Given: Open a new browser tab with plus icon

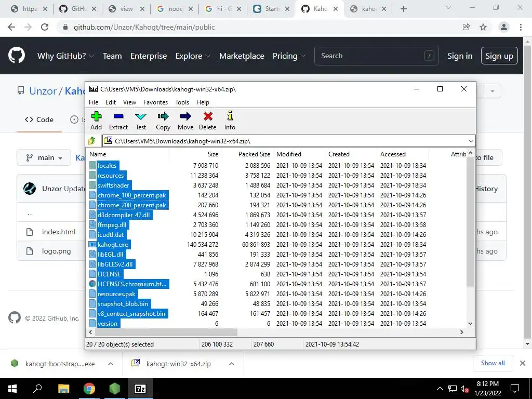Looking at the screenshot, I should coord(403,9).
